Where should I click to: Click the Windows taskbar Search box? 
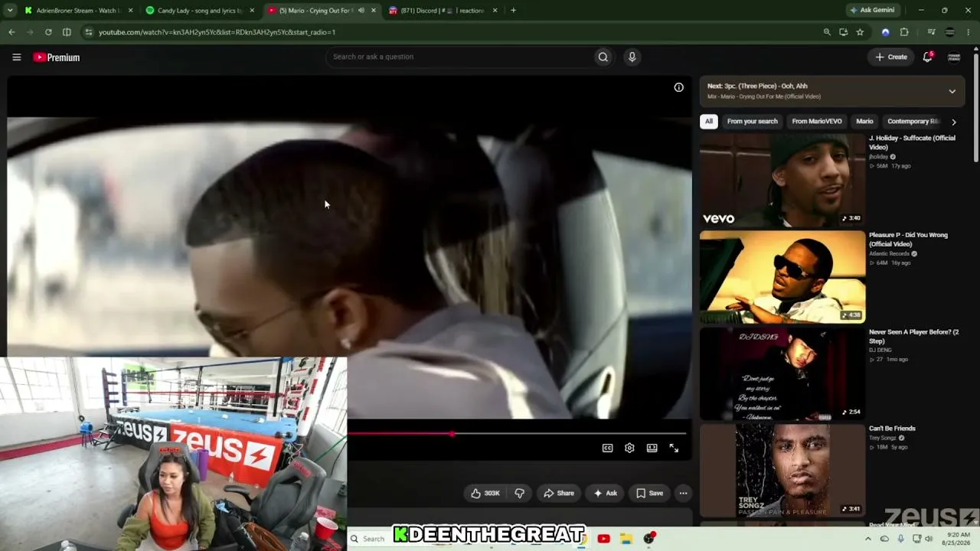click(373, 539)
